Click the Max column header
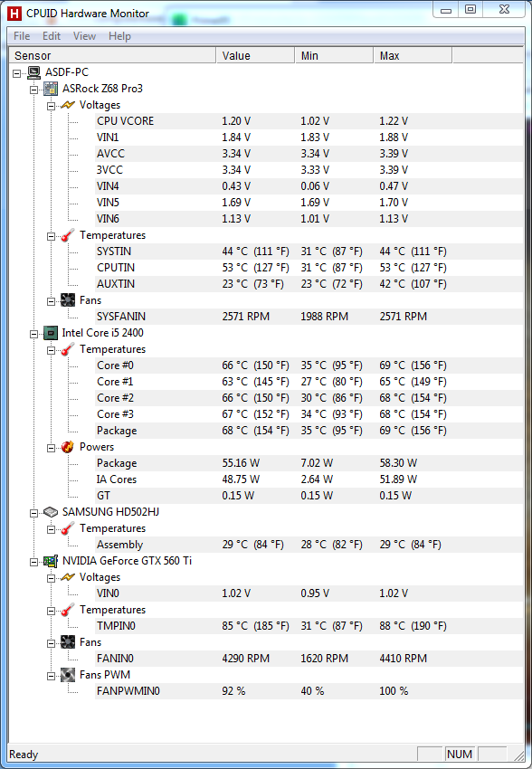Screen dimensions: 532x769 tap(413, 56)
